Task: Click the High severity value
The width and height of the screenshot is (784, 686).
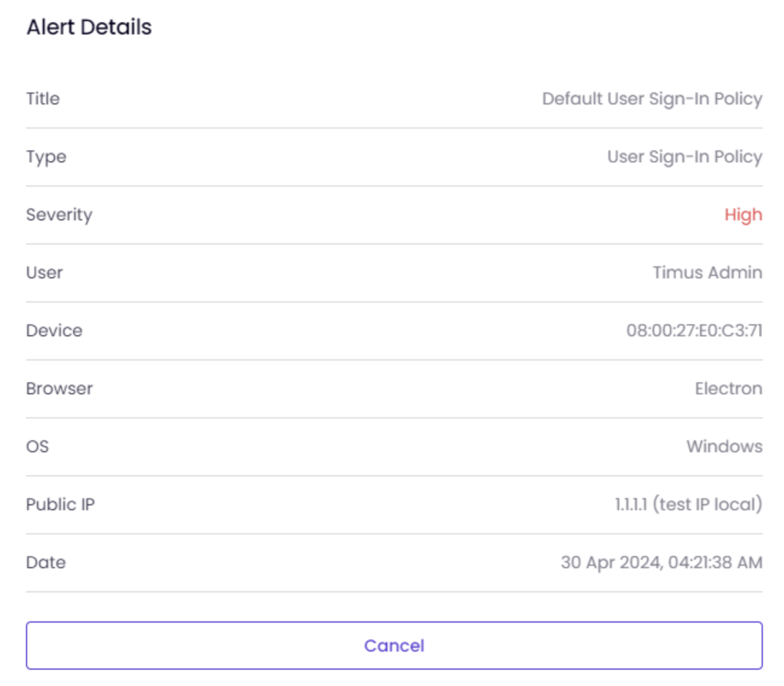Action: coord(743,215)
